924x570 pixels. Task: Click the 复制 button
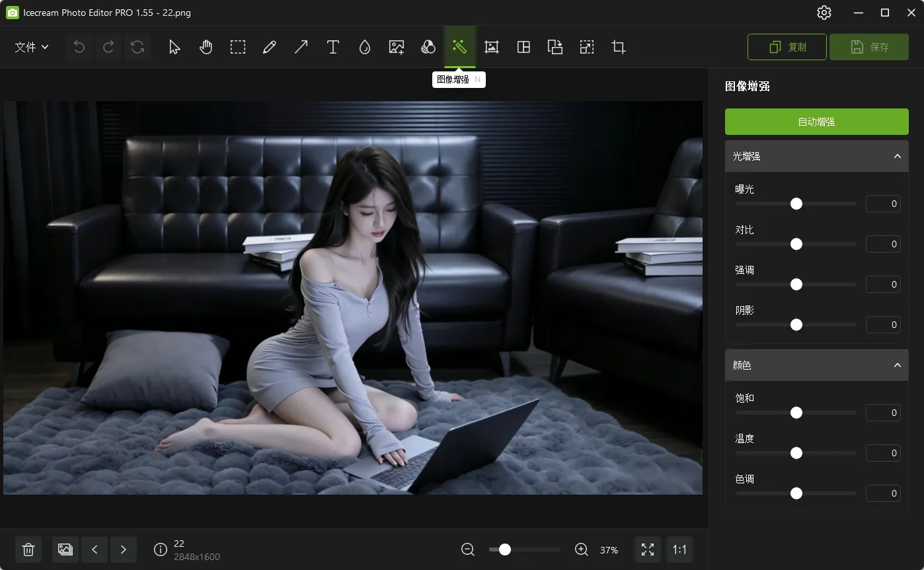tap(787, 47)
